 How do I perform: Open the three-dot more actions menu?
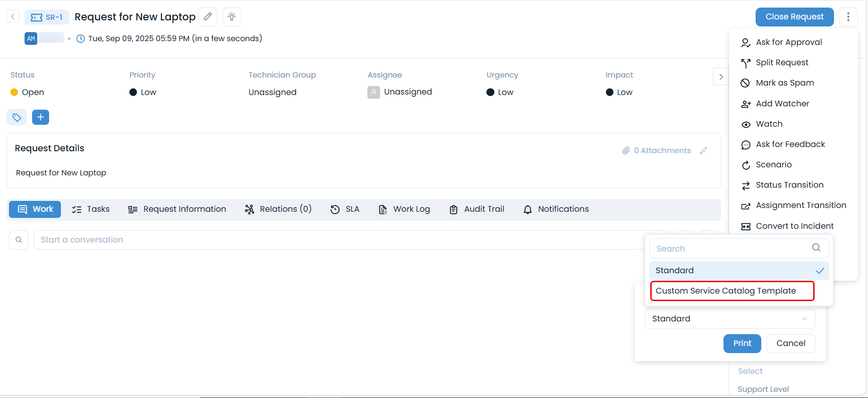click(848, 17)
